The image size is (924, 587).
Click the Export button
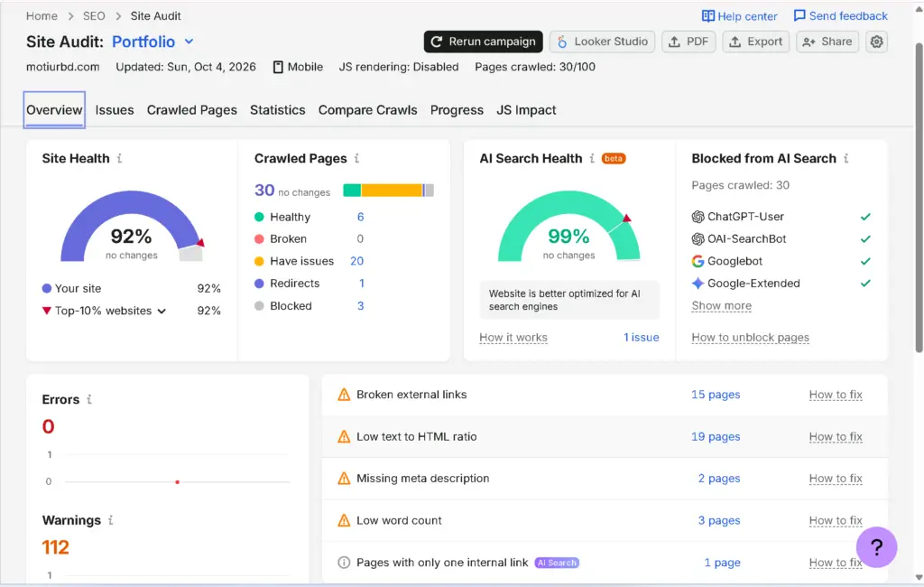pos(756,42)
